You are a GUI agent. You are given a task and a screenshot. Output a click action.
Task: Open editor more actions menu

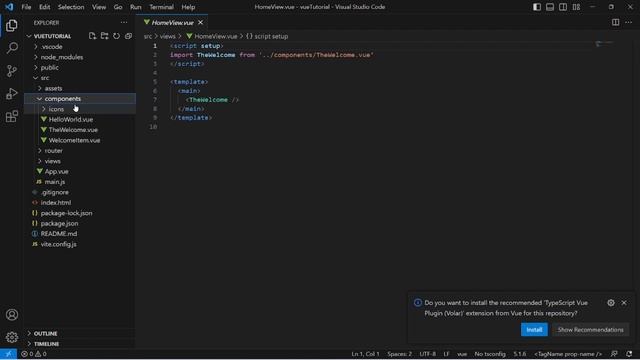point(628,22)
